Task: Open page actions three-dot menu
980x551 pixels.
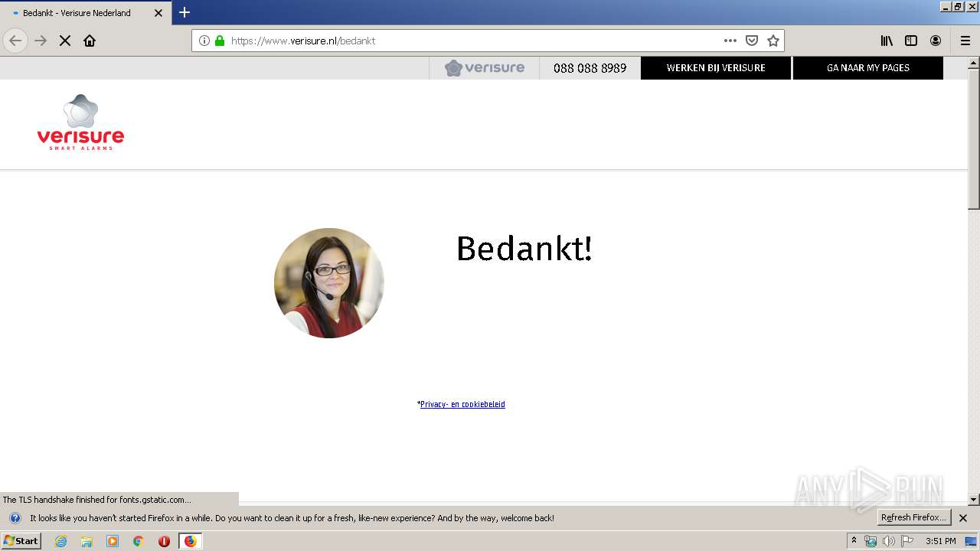Action: click(x=730, y=41)
